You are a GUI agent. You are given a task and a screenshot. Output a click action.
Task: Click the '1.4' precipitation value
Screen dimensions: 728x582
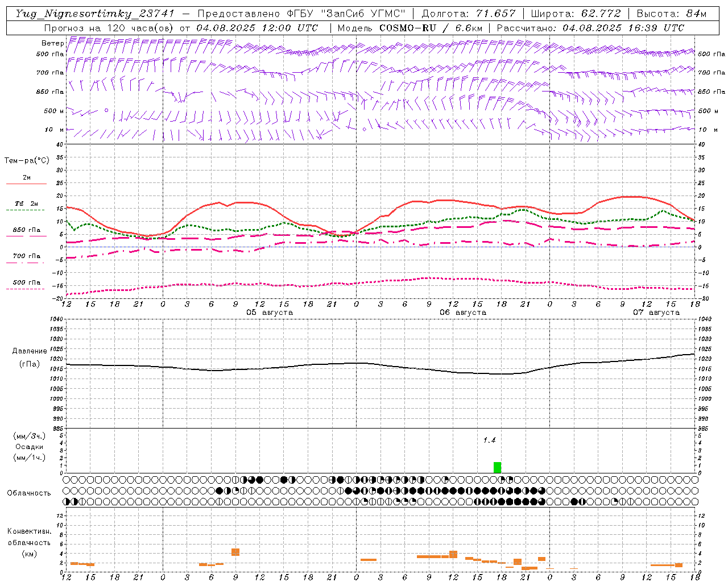(x=489, y=440)
